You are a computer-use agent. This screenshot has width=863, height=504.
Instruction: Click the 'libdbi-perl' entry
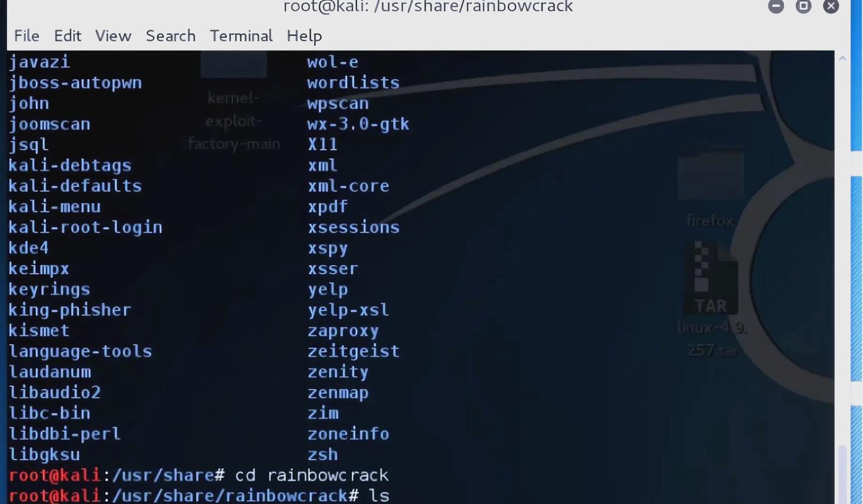pyautogui.click(x=65, y=434)
